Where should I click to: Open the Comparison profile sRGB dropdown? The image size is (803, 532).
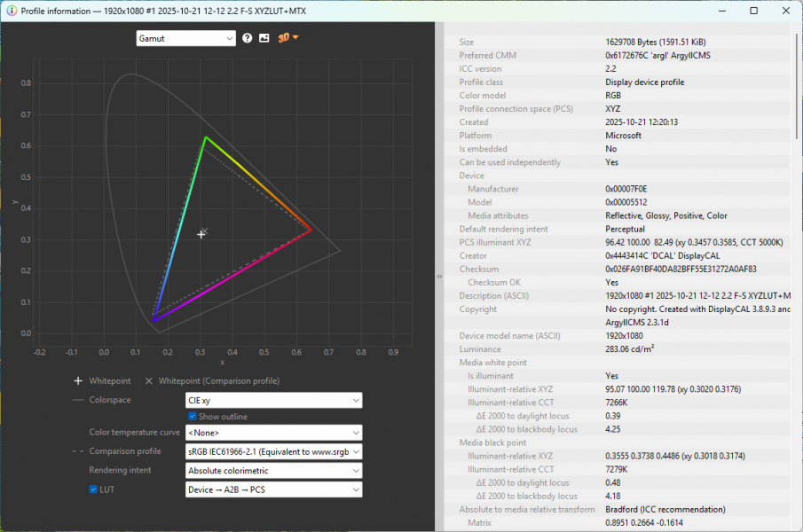click(x=273, y=451)
